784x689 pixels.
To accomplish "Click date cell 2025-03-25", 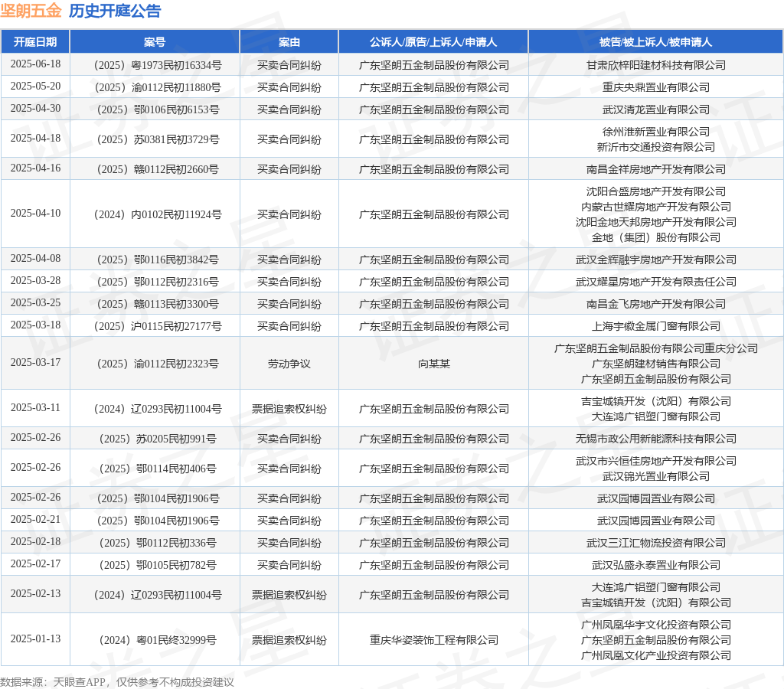I will tap(35, 302).
